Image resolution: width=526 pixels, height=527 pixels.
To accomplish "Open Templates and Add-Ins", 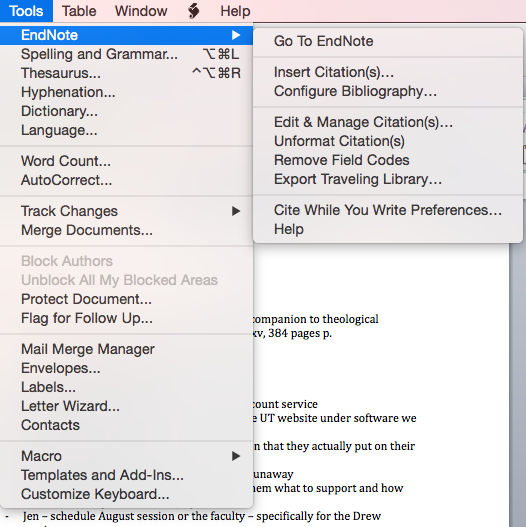I will [126, 475].
